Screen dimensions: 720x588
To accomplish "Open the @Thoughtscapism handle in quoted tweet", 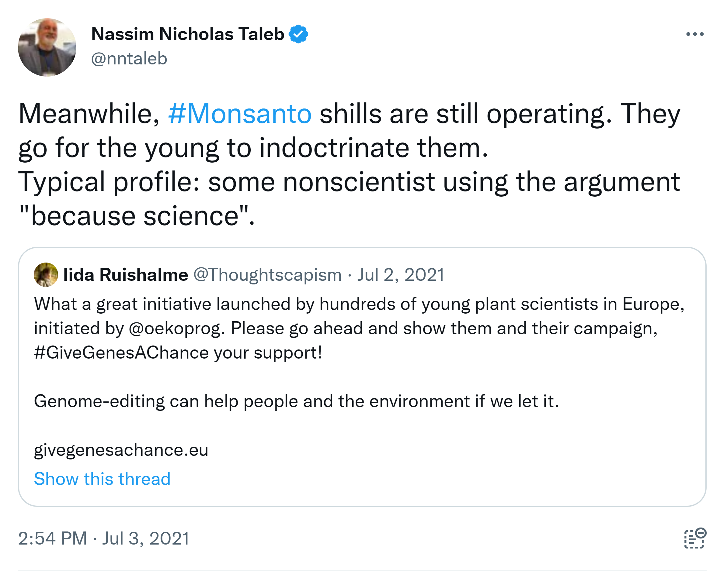I will tap(267, 275).
